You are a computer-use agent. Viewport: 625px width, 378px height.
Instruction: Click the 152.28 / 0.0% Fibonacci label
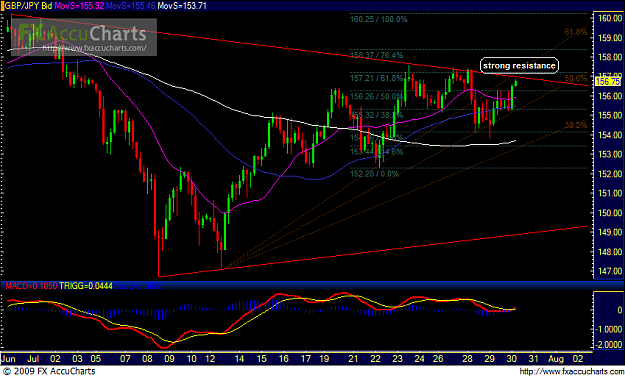coord(374,174)
